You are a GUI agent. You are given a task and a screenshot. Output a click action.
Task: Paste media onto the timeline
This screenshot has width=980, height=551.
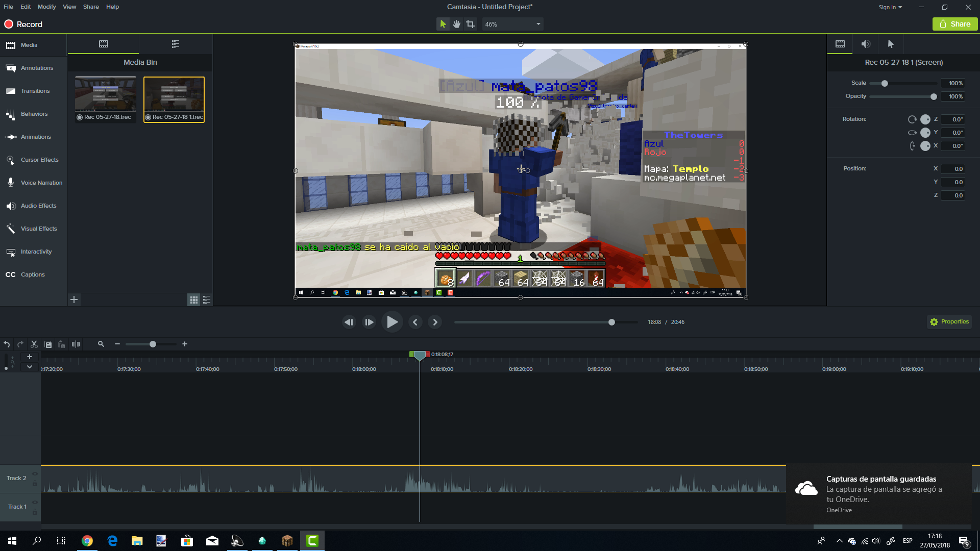click(x=62, y=344)
